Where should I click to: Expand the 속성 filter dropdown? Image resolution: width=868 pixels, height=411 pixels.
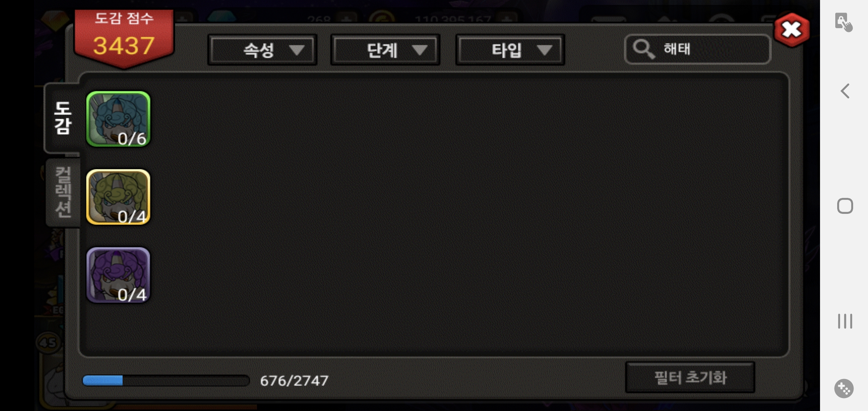(262, 50)
